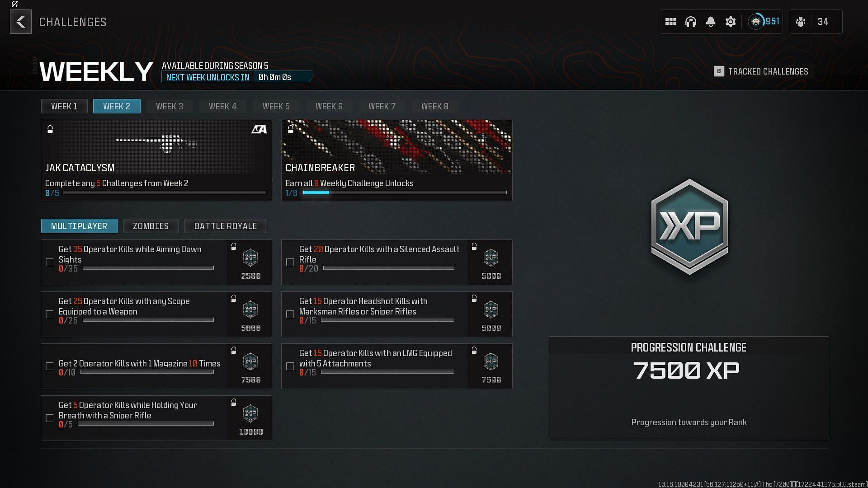
Task: Toggle the ZOMBIES mode tab
Action: (x=151, y=226)
